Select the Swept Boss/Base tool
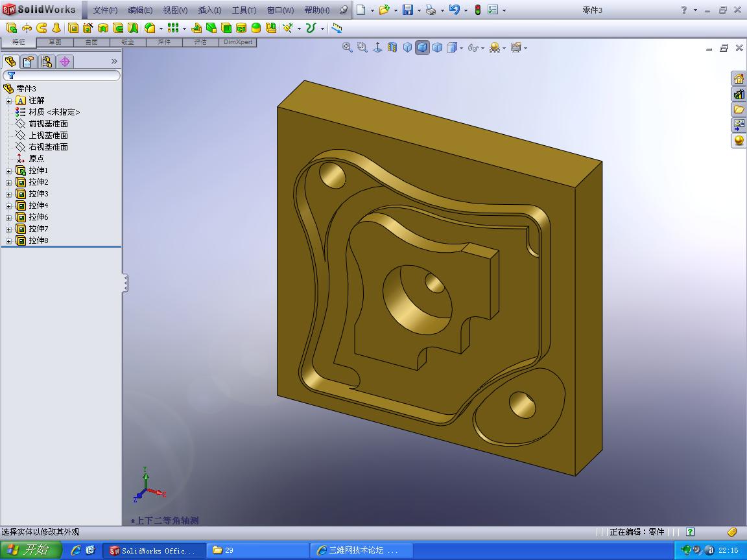Screen dimensions: 747x560 (x=41, y=28)
